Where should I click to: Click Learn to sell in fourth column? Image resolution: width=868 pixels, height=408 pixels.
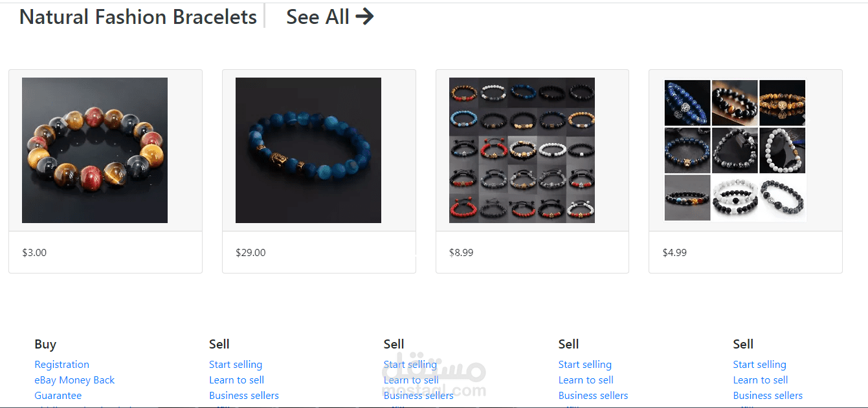[586, 380]
